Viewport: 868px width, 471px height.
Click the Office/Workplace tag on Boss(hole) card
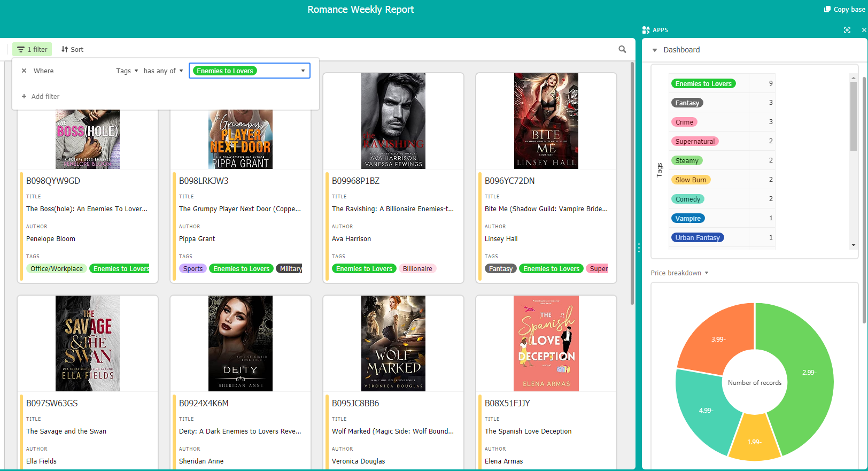pos(57,268)
